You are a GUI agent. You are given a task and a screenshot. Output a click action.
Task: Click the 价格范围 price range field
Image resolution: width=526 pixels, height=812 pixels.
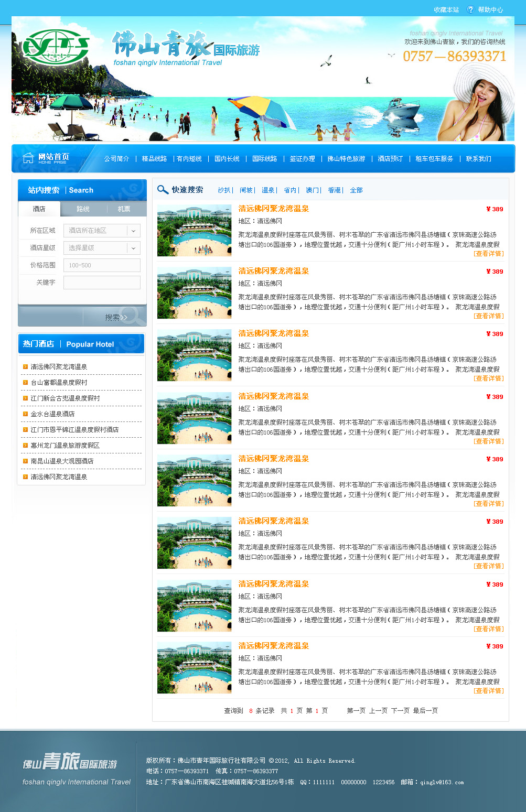click(102, 265)
